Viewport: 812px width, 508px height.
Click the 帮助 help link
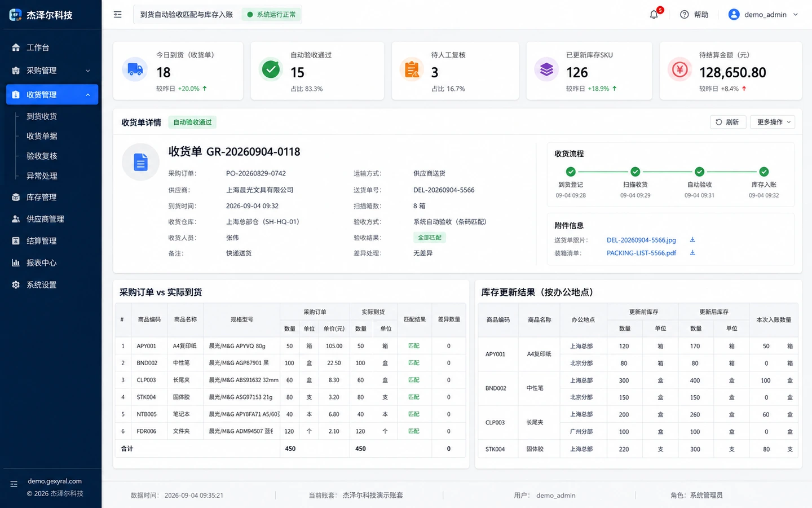pos(701,15)
